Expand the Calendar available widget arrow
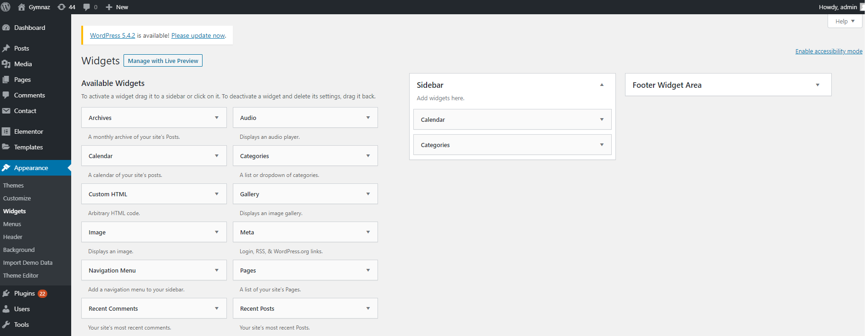The height and width of the screenshot is (336, 868). click(217, 156)
